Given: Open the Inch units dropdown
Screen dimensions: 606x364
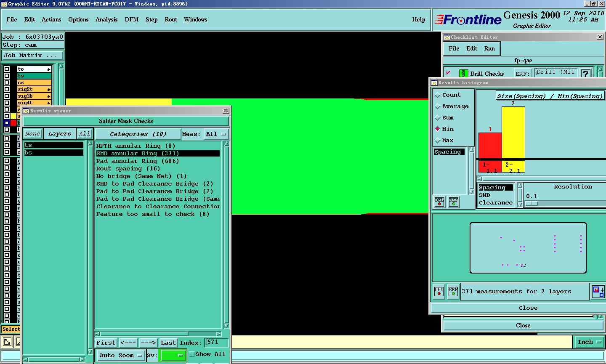Looking at the screenshot, I should (590, 342).
